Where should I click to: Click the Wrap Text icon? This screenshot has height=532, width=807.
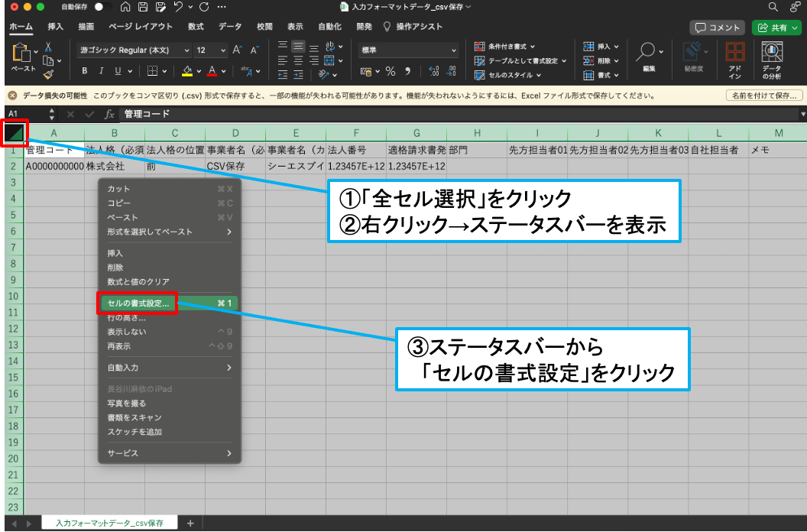pos(330,47)
